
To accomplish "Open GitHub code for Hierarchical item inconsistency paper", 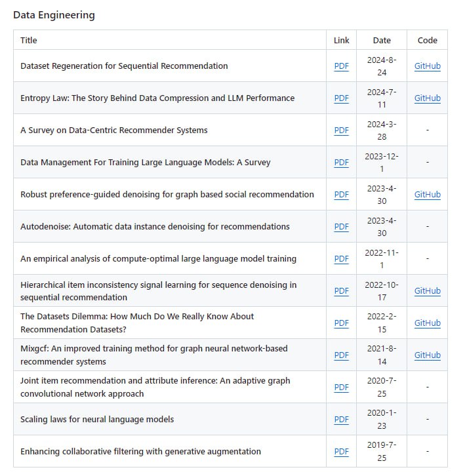I will [x=427, y=290].
